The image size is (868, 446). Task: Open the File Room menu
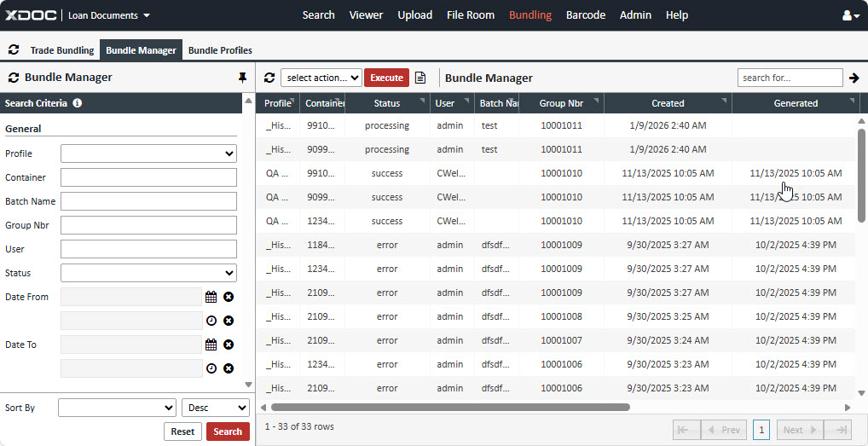tap(470, 14)
